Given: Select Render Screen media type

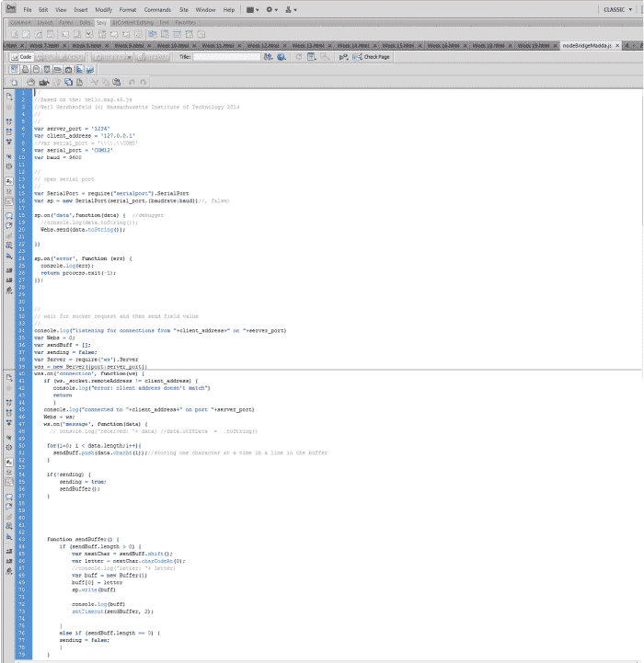Looking at the screenshot, I should click(15, 69).
